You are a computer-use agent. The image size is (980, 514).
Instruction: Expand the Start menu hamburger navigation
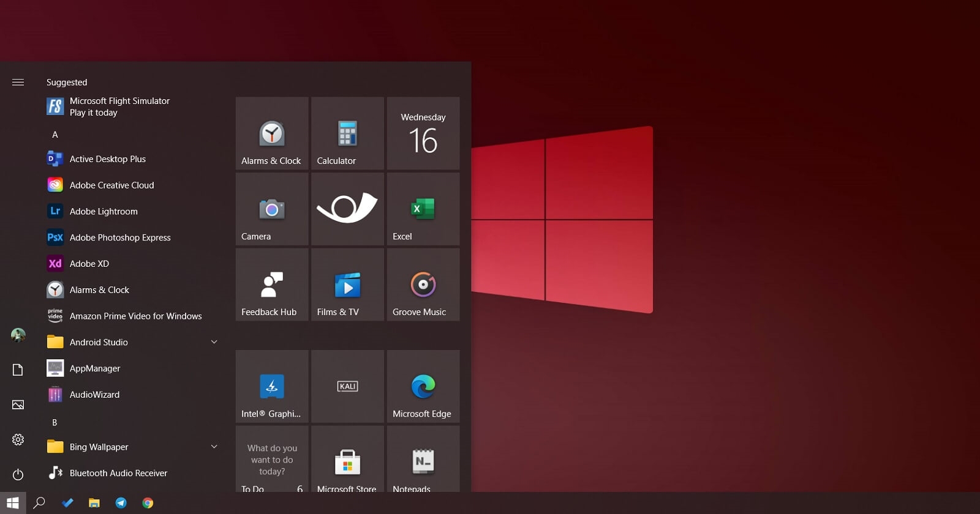18,82
